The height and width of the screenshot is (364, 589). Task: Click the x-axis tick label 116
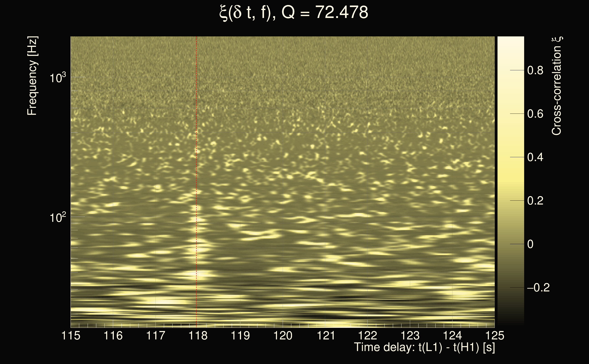(x=113, y=336)
